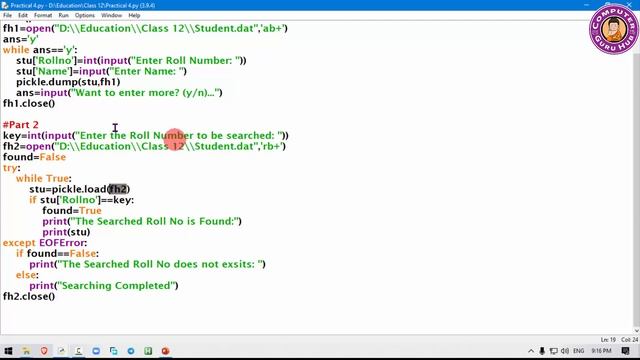Open the Format menu
The image size is (640, 360).
click(43, 15)
